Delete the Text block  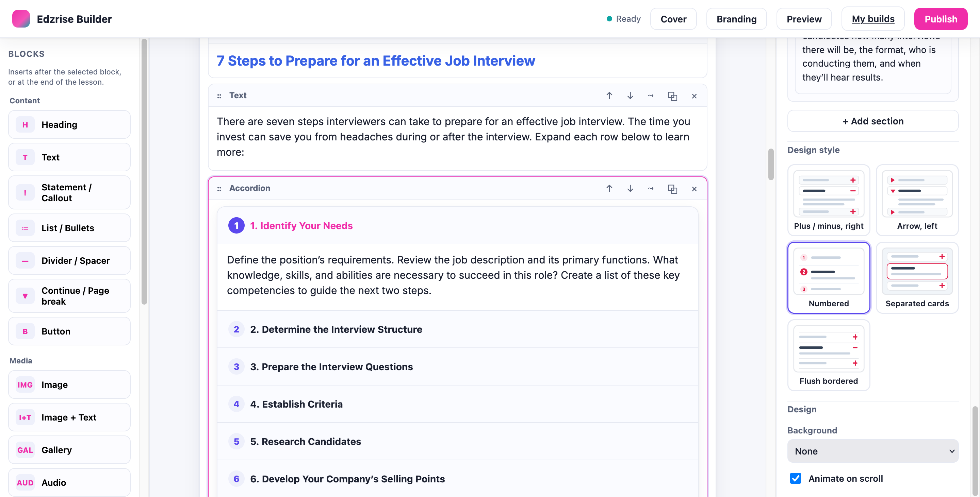point(694,96)
